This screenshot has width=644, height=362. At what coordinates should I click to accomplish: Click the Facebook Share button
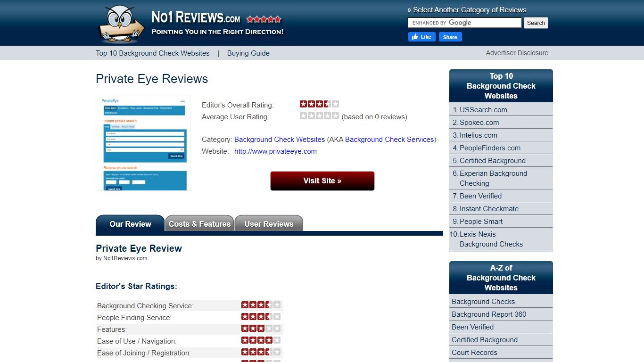[x=450, y=37]
